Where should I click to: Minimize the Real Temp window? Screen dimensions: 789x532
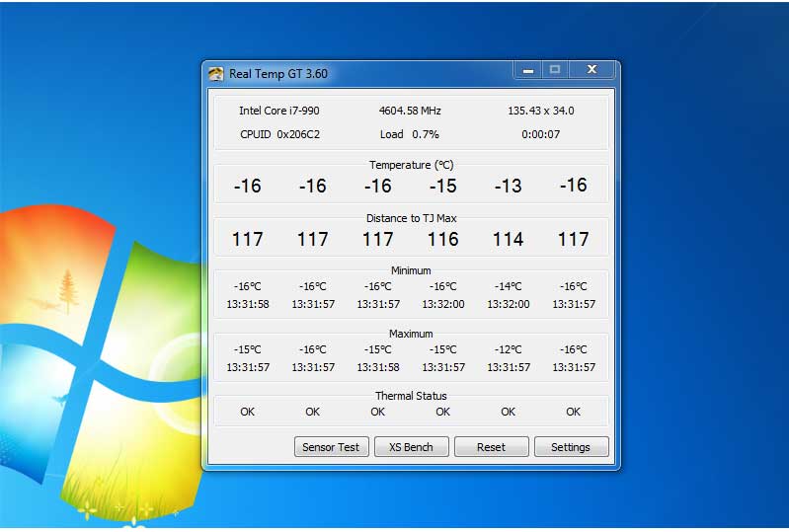pyautogui.click(x=528, y=70)
